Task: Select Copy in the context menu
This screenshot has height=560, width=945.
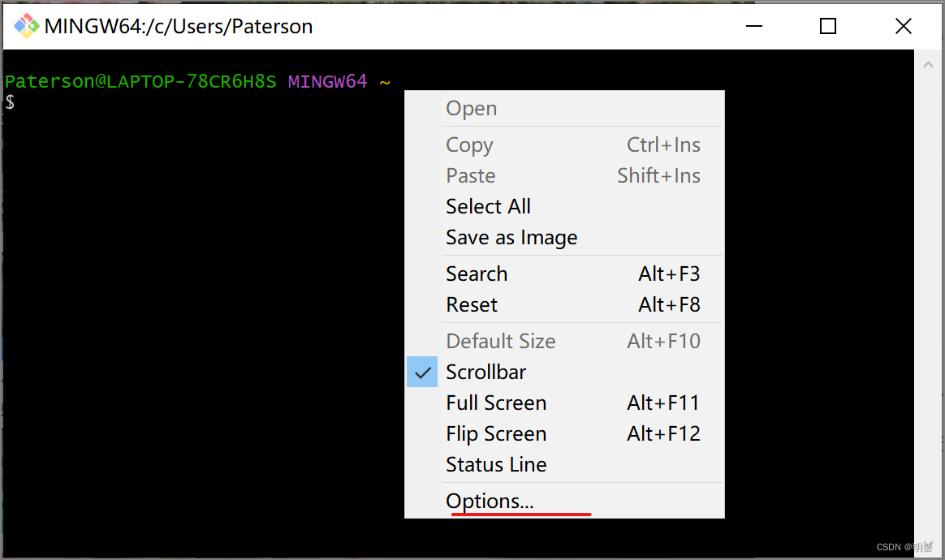Action: tap(564, 144)
